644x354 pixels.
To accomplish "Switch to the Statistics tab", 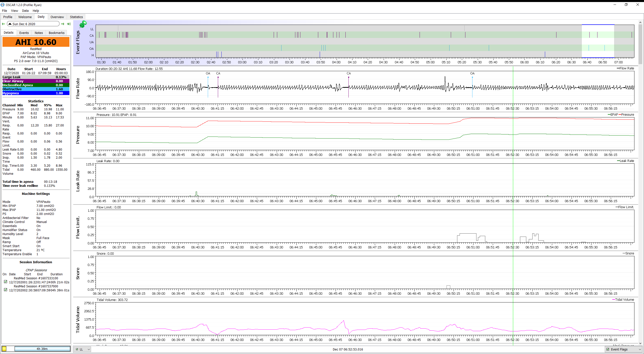I will 76,17.
